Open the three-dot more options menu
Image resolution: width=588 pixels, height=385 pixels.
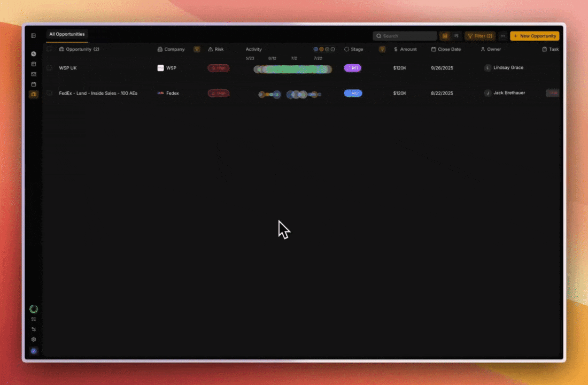pos(502,36)
